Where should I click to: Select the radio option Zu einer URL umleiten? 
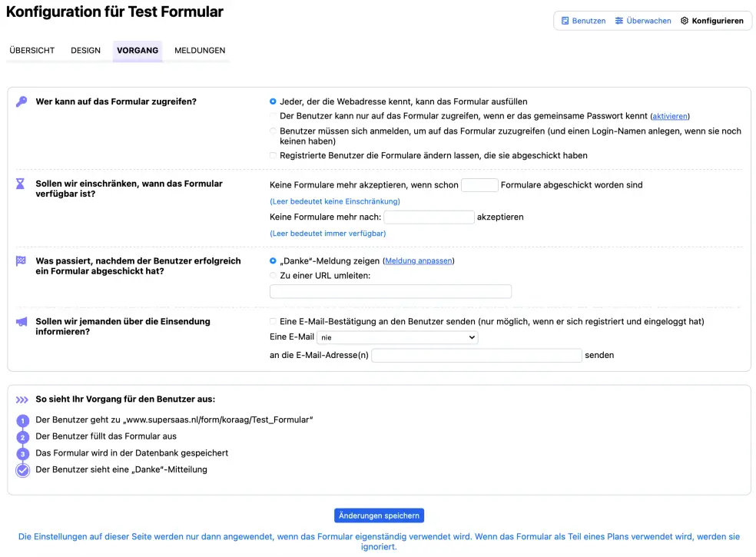click(x=273, y=275)
